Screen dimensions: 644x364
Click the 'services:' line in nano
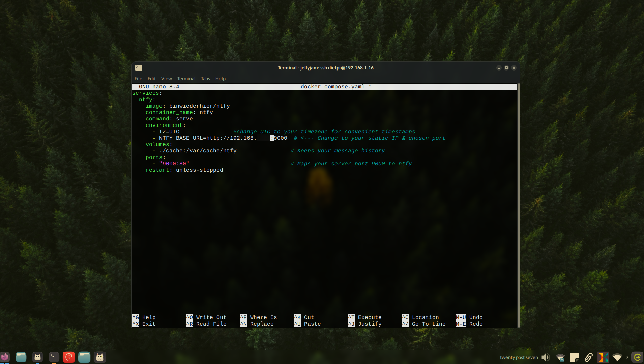[x=147, y=93]
